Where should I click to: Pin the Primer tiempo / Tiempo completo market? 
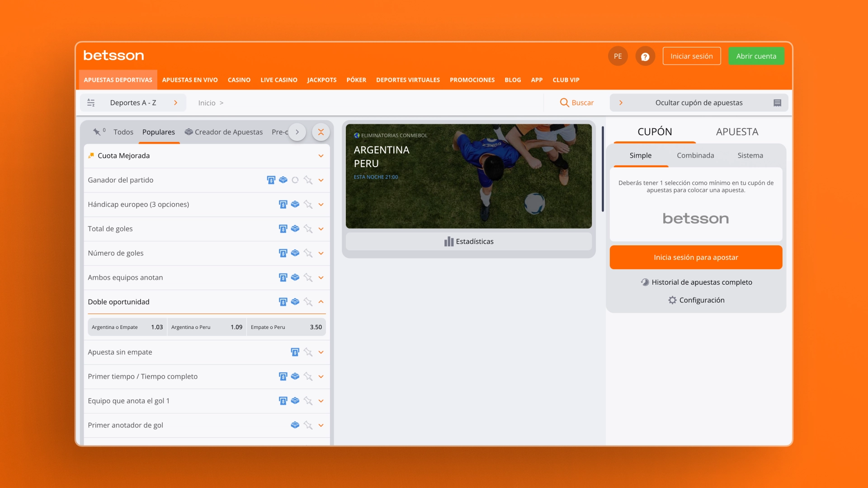tap(308, 376)
